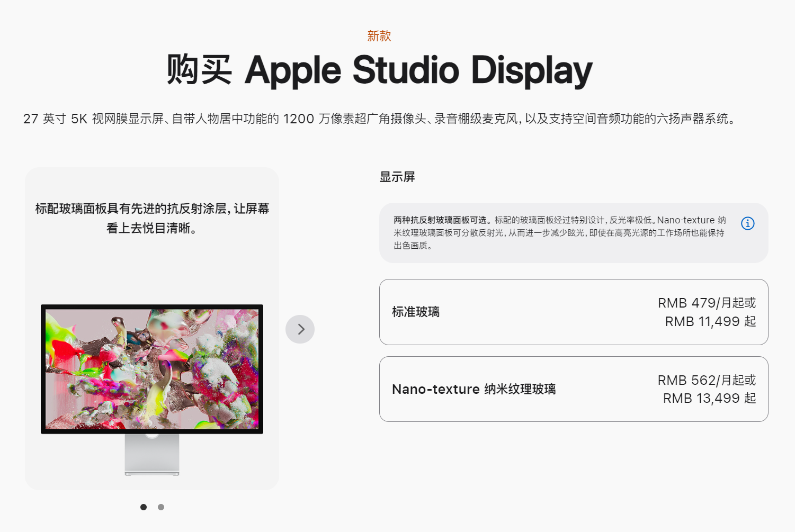Open the info icon about anti-reflective glass
795x532 pixels.
click(747, 223)
